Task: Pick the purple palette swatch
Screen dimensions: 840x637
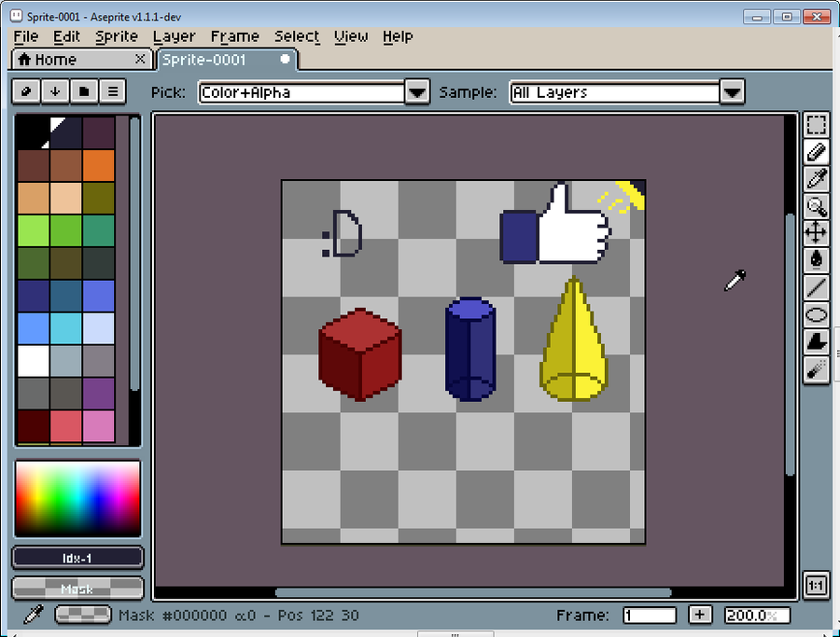Action: [99, 394]
